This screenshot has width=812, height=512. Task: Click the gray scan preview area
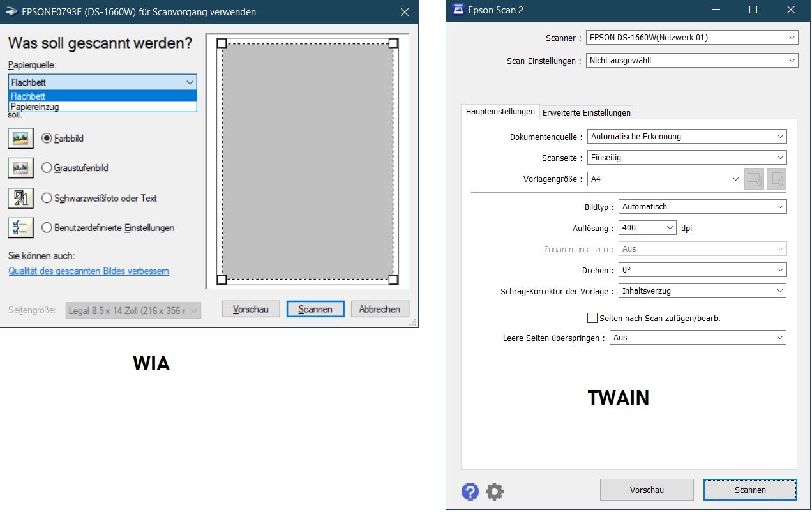tap(308, 162)
